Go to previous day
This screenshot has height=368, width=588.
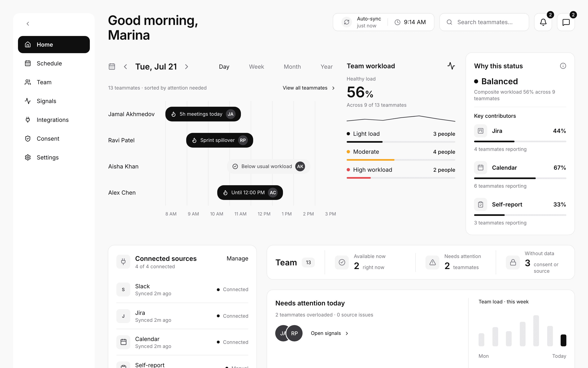(x=125, y=66)
